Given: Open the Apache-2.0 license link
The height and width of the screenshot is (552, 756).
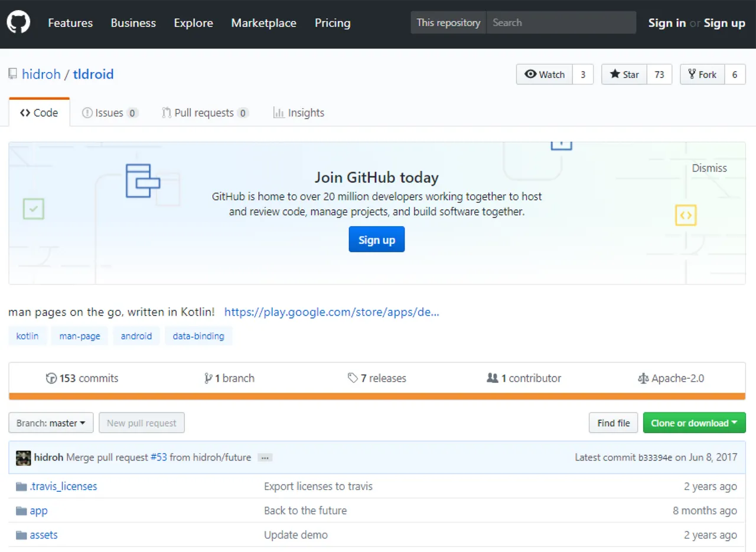Looking at the screenshot, I should (x=672, y=378).
